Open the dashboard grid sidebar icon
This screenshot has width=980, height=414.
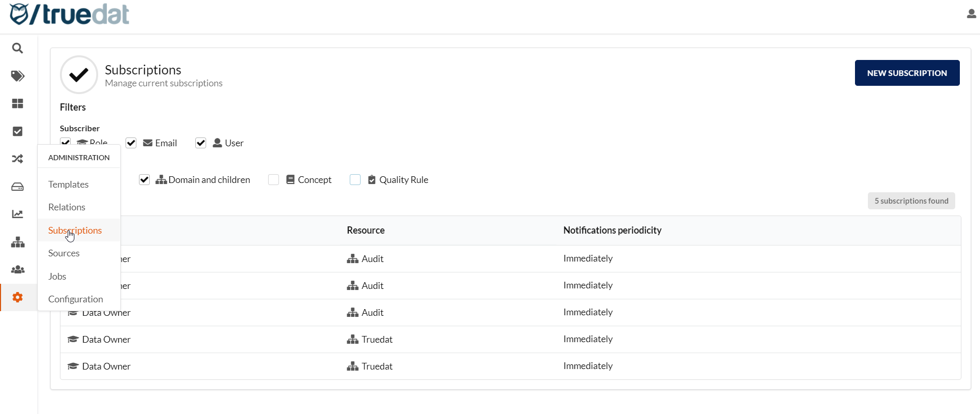[18, 104]
